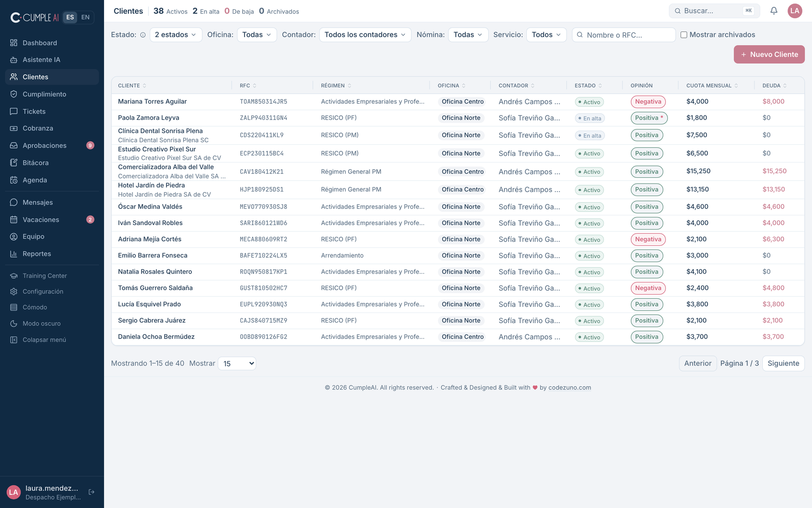Open Dashboard from sidebar icon
The height and width of the screenshot is (508, 812).
click(x=14, y=43)
